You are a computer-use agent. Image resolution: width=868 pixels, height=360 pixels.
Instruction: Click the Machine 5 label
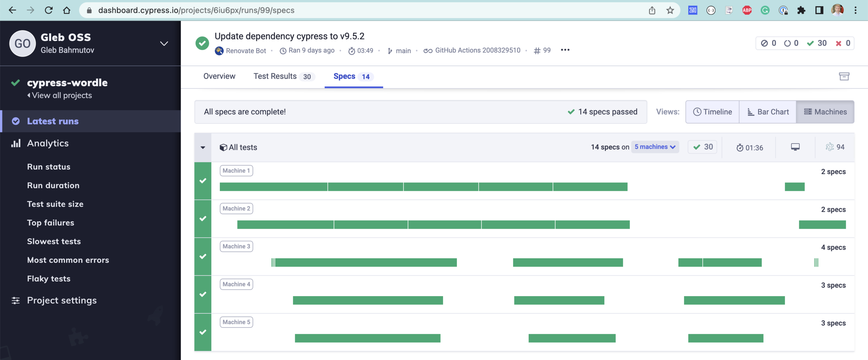coord(236,322)
